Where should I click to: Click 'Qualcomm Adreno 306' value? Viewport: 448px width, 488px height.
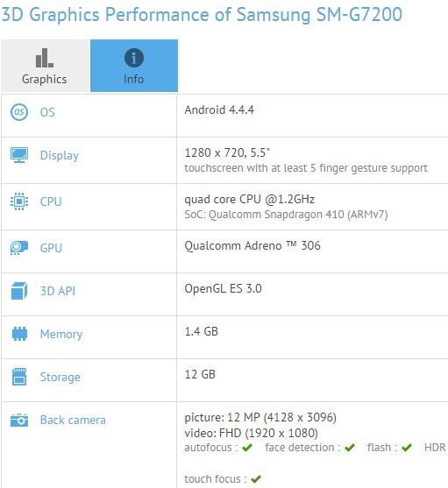tap(252, 246)
